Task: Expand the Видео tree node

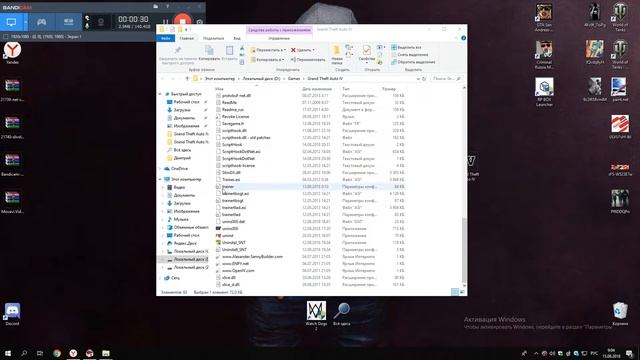Action: point(163,187)
